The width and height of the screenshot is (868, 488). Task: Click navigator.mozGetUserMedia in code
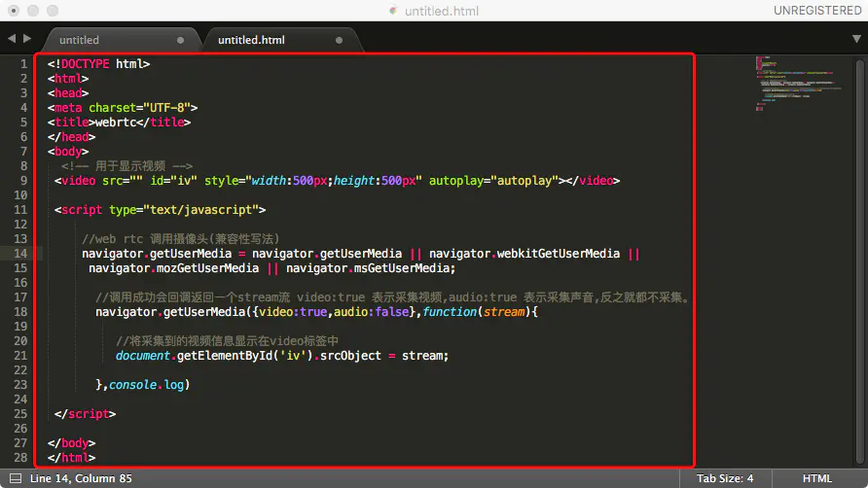tap(173, 267)
